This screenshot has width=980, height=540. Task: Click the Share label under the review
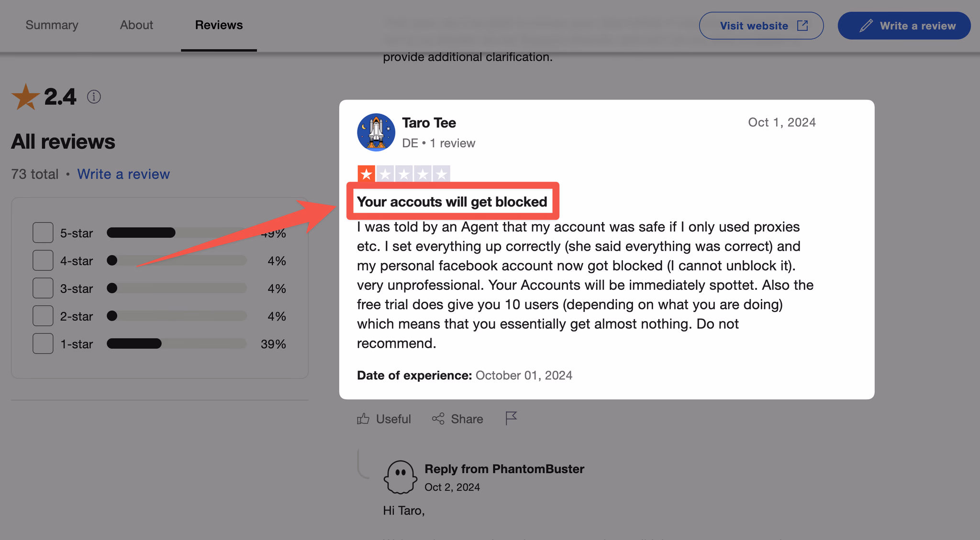tap(467, 419)
